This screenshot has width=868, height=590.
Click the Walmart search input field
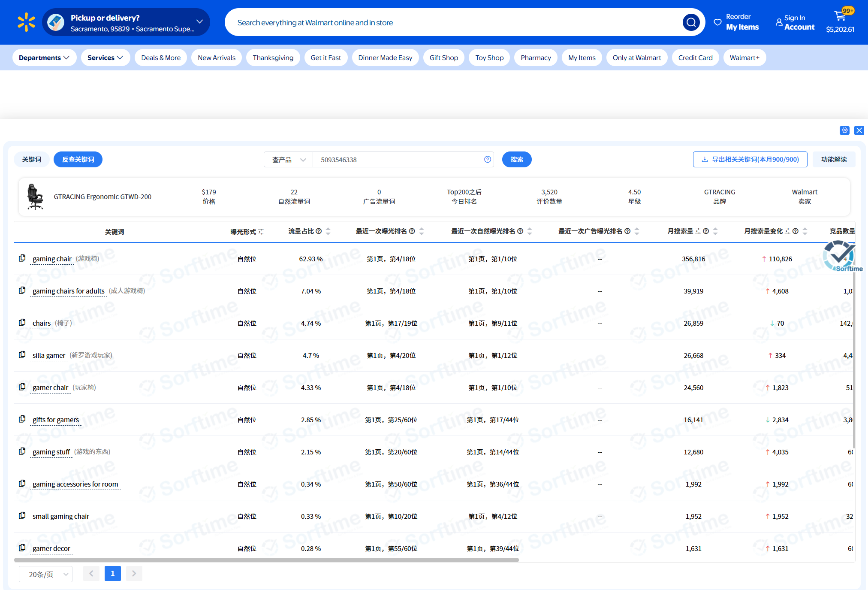[x=455, y=22]
